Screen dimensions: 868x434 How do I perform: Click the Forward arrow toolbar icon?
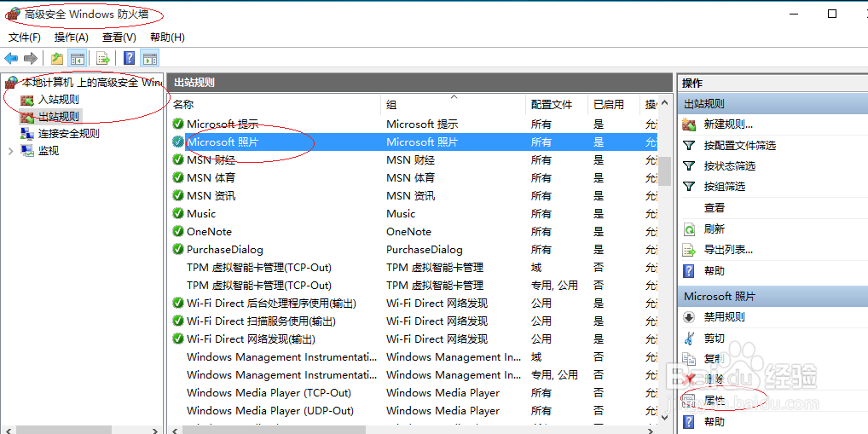point(31,58)
